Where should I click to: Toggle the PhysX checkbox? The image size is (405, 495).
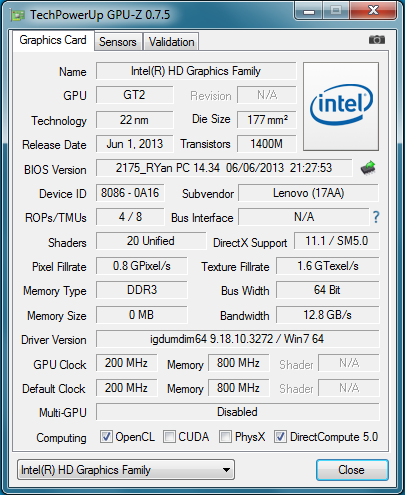tap(225, 437)
